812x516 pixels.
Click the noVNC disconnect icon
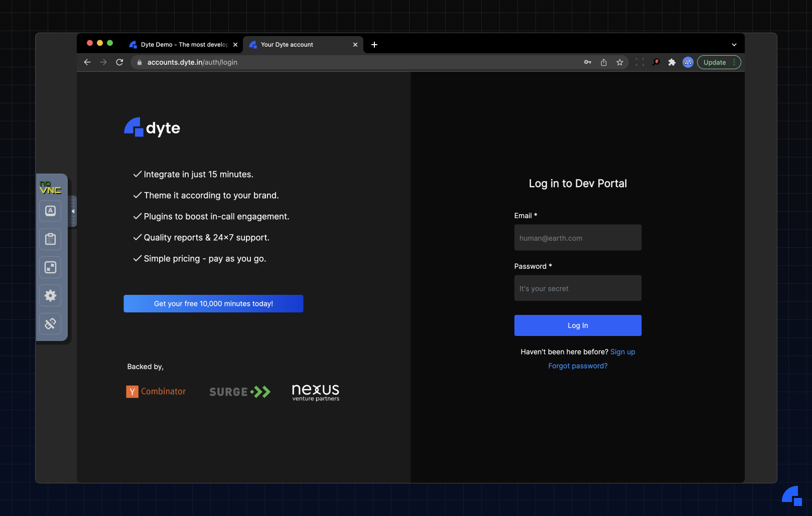pyautogui.click(x=50, y=324)
